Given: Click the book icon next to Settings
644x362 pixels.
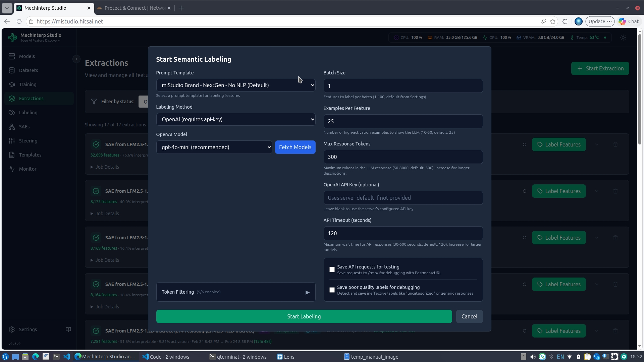Looking at the screenshot, I should click(68, 329).
